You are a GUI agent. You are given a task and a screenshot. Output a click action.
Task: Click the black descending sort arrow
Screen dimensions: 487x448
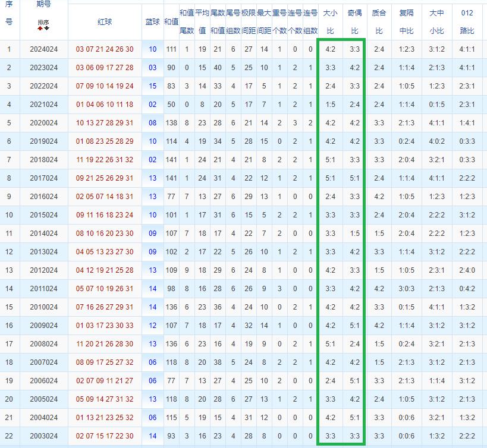[47, 28]
